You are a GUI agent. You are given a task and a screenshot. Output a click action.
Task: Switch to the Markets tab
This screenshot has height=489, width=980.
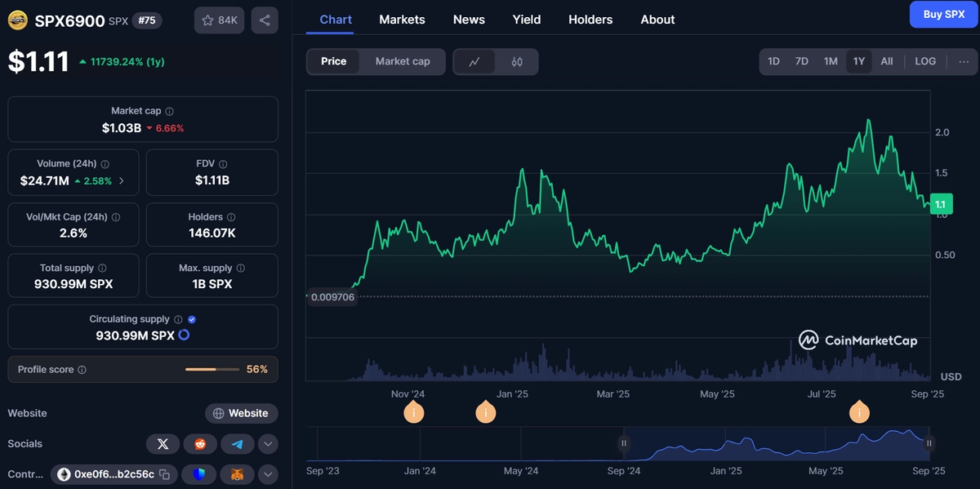402,20
